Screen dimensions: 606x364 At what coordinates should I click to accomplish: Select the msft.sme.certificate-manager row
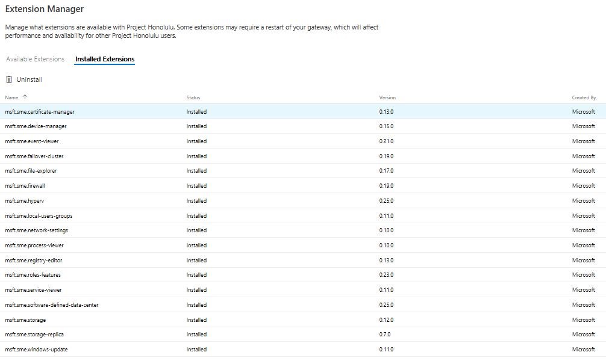(303, 111)
